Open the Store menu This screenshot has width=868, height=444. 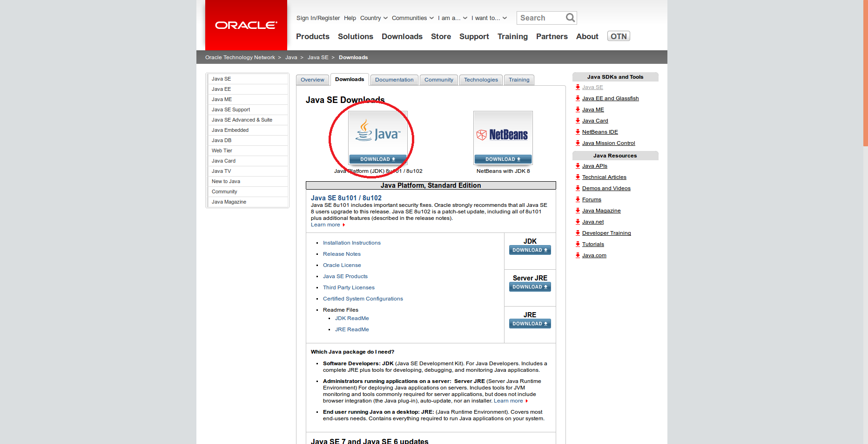[441, 36]
